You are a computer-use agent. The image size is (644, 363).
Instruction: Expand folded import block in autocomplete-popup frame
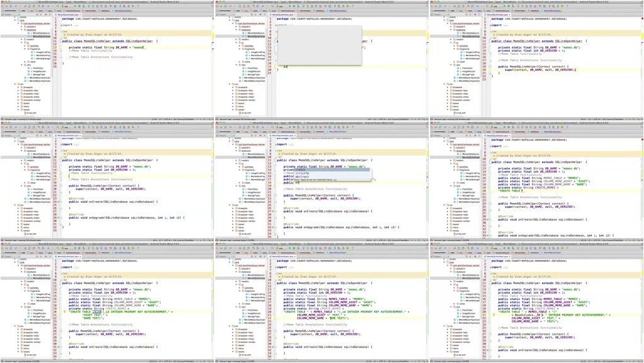[x=277, y=144]
